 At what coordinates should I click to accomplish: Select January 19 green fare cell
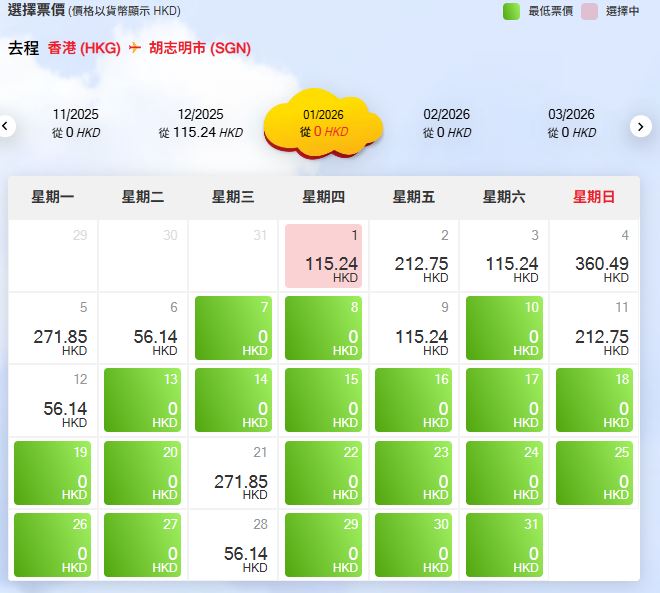pyautogui.click(x=53, y=472)
